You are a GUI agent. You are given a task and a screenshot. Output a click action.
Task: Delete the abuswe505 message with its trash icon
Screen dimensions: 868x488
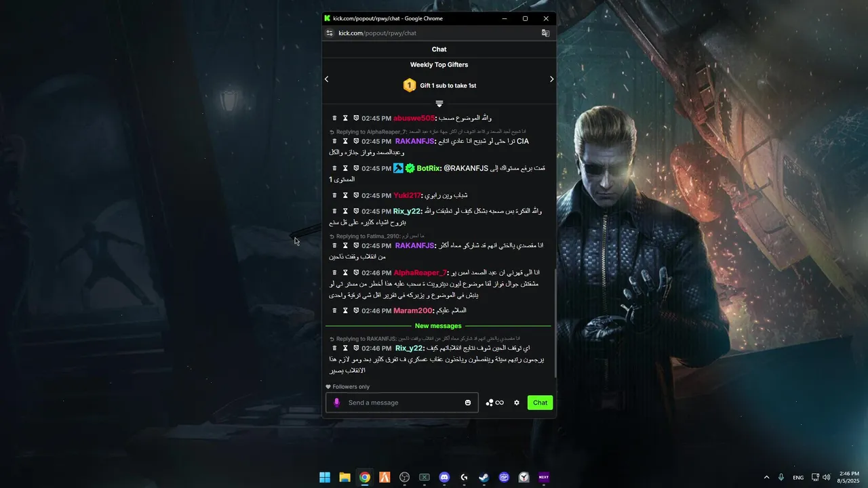click(334, 118)
